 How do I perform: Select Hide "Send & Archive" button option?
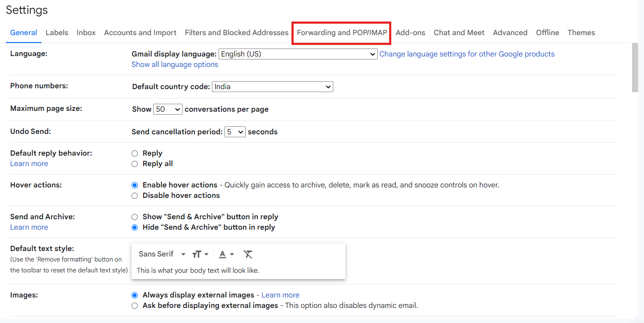(x=134, y=228)
